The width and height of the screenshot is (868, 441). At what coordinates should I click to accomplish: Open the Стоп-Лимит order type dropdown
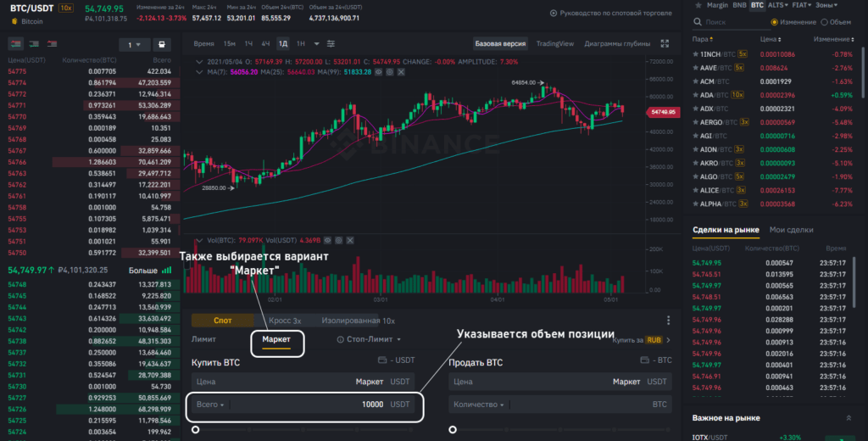pos(366,339)
